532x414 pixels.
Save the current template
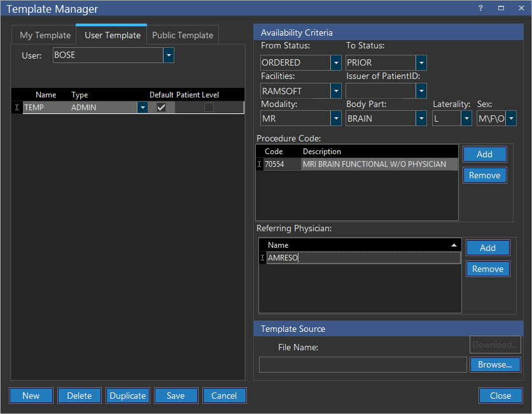click(x=176, y=396)
